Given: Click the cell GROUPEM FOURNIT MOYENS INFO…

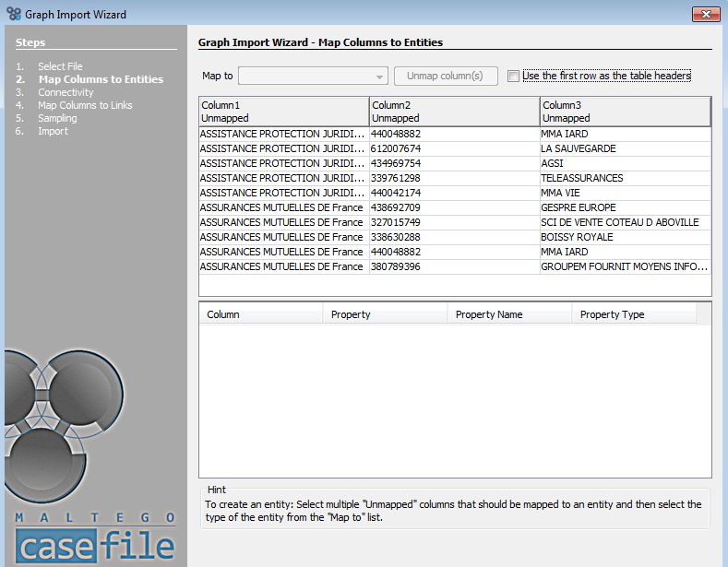Looking at the screenshot, I should pos(626,266).
